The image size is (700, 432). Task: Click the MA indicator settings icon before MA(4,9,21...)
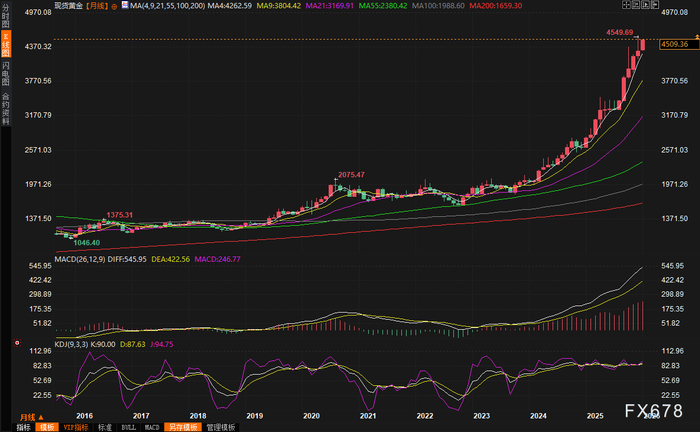[125, 5]
